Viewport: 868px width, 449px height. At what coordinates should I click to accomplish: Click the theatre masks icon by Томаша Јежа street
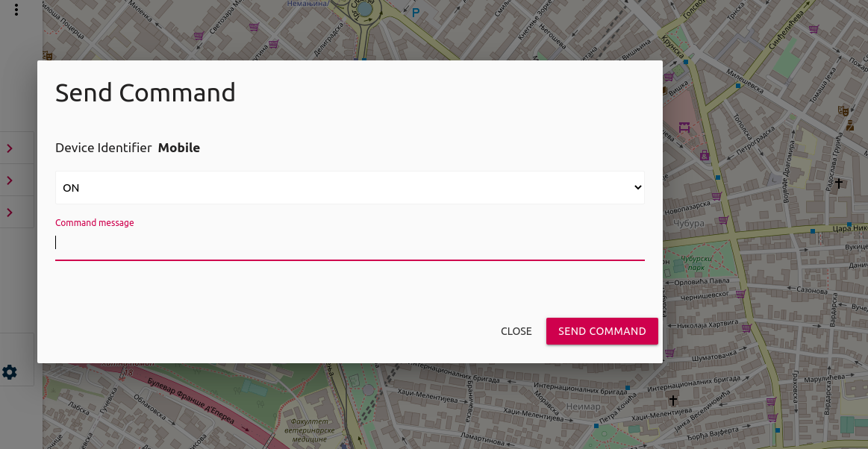coord(843,110)
